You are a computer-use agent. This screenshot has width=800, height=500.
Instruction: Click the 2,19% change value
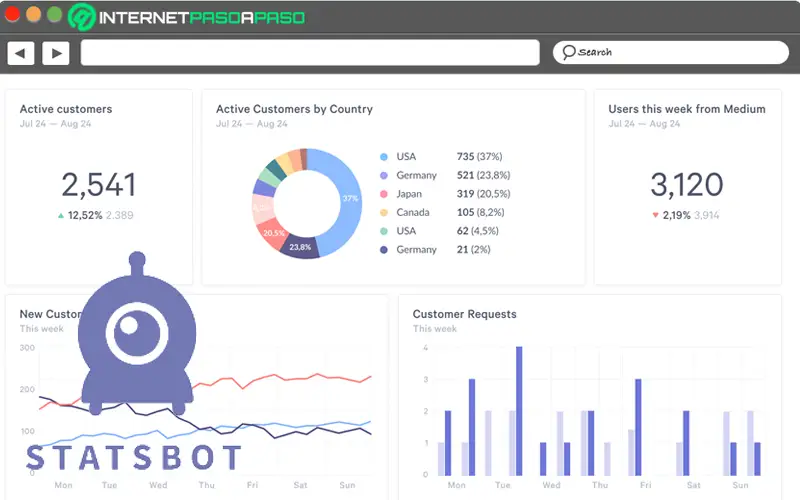coord(677,215)
